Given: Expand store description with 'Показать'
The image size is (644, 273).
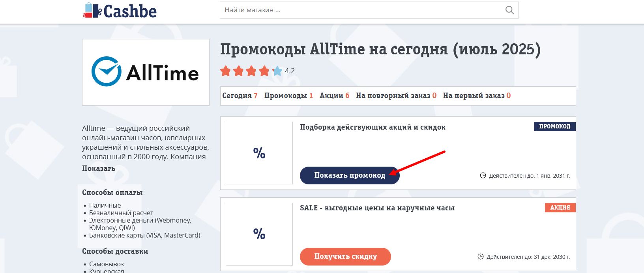Looking at the screenshot, I should coord(99,168).
